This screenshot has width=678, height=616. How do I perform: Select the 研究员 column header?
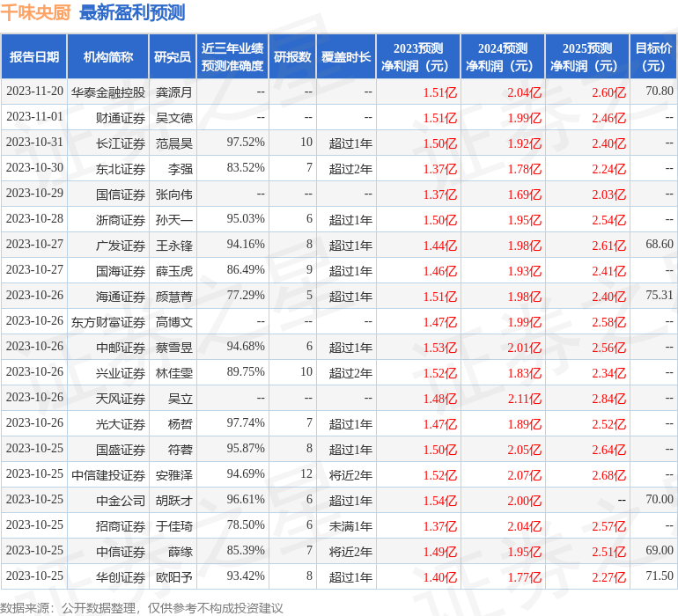click(173, 56)
